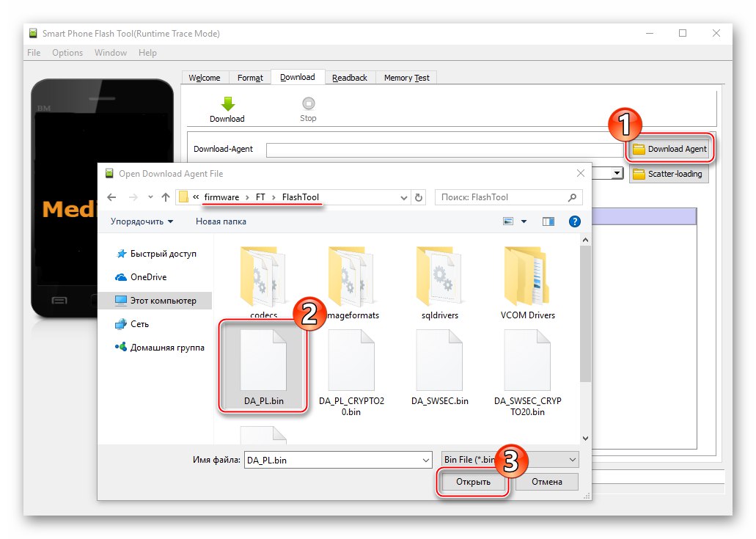Open the codecs folder
The height and width of the screenshot is (539, 756).
coord(263,282)
